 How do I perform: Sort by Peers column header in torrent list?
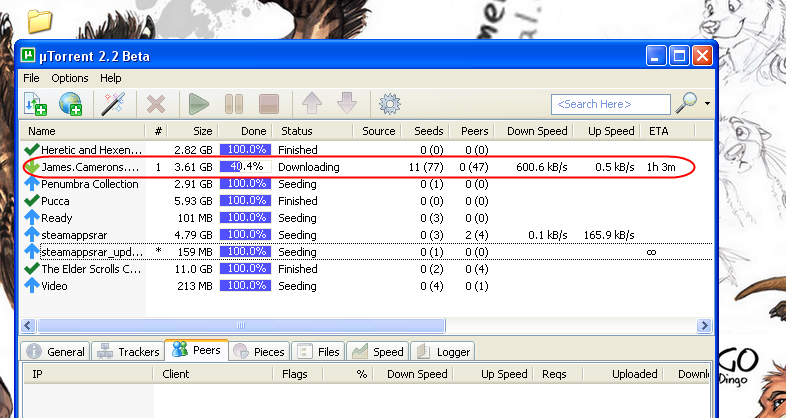click(x=472, y=131)
